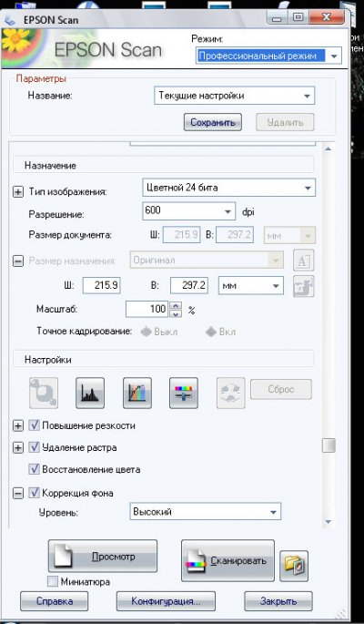The image size is (364, 624).
Task: Expand the Удаление растра options
Action: click(17, 448)
